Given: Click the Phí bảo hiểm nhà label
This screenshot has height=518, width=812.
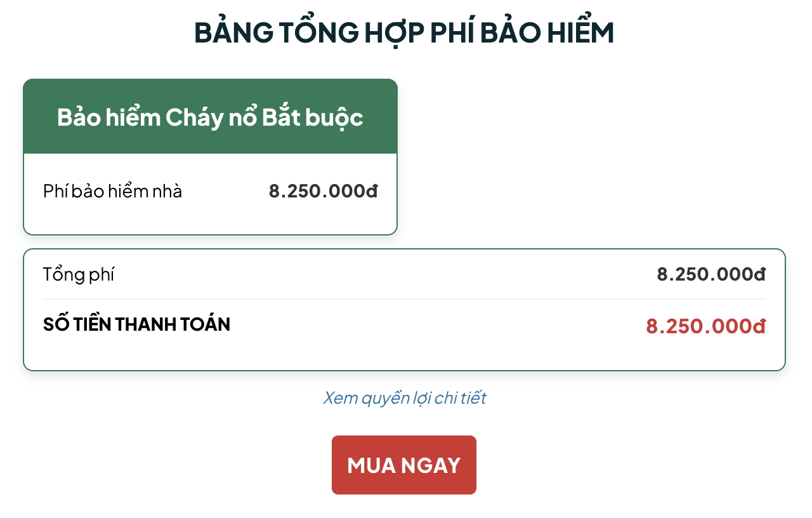Looking at the screenshot, I should [112, 191].
